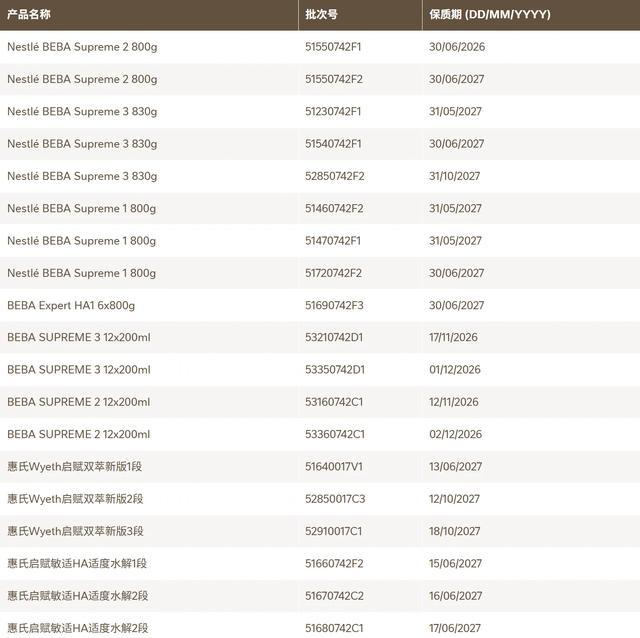Click the expiry date 18/10/2027

(x=454, y=531)
